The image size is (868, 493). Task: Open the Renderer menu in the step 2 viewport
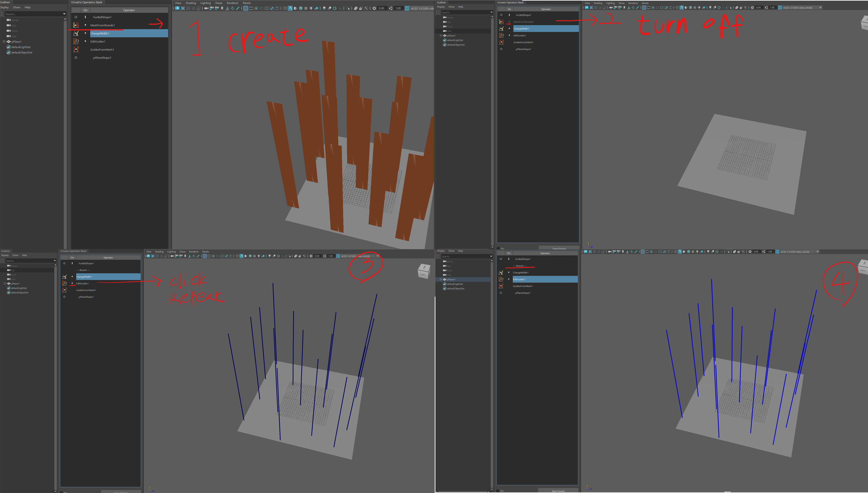point(633,3)
